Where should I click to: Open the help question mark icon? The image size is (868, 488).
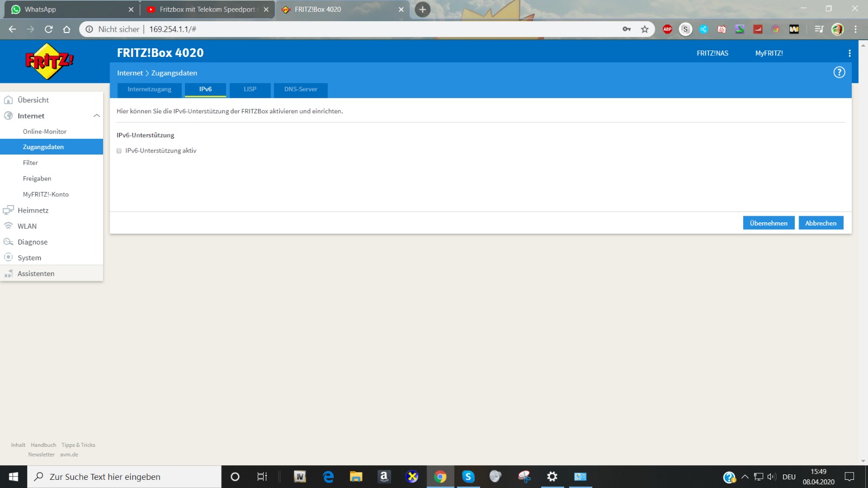[x=839, y=72]
